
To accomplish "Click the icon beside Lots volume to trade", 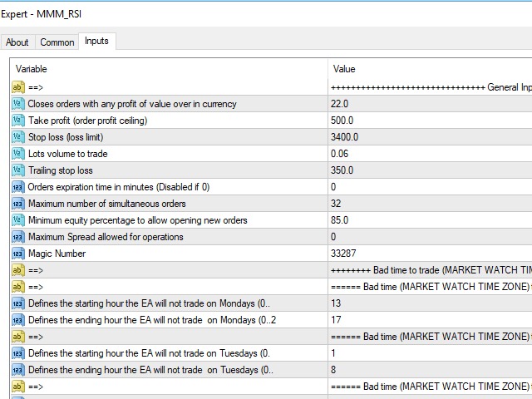I will (x=18, y=154).
